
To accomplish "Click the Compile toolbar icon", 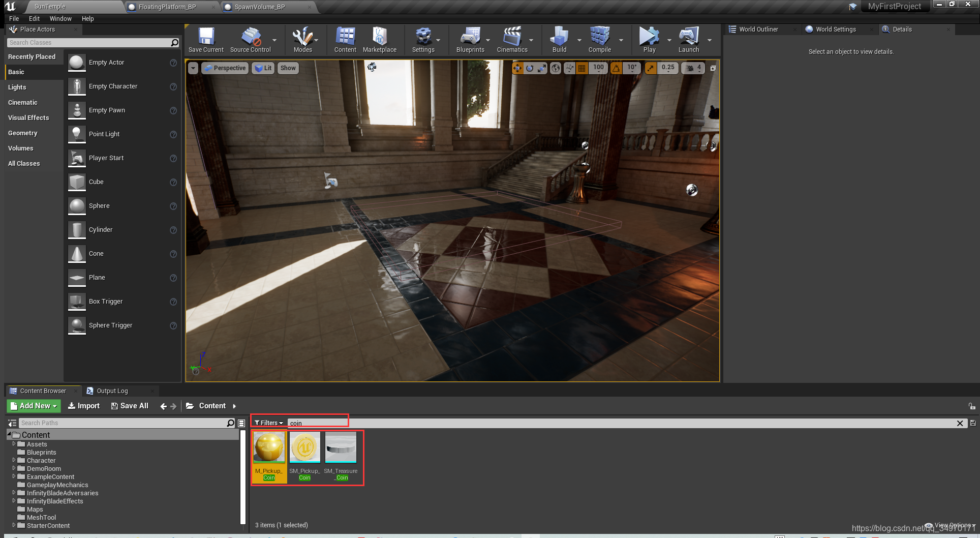I will (x=600, y=40).
